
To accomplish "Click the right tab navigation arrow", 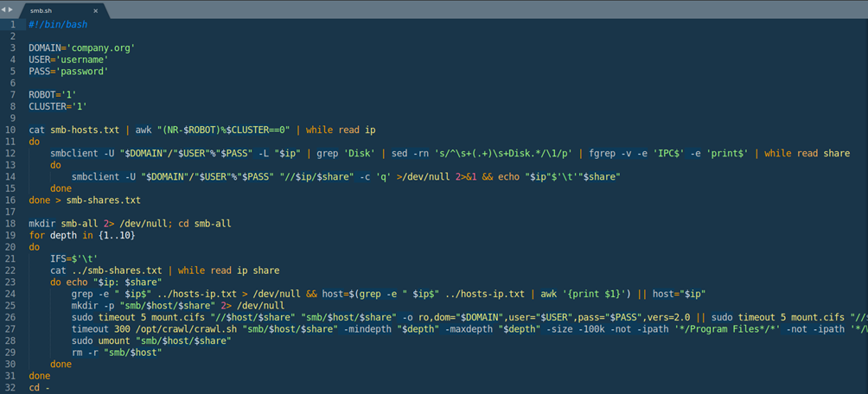I will (x=11, y=10).
